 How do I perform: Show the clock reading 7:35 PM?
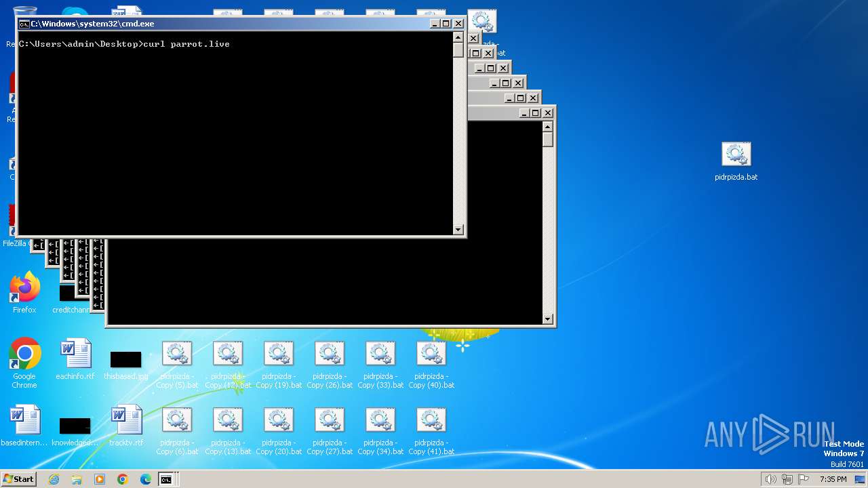point(833,479)
